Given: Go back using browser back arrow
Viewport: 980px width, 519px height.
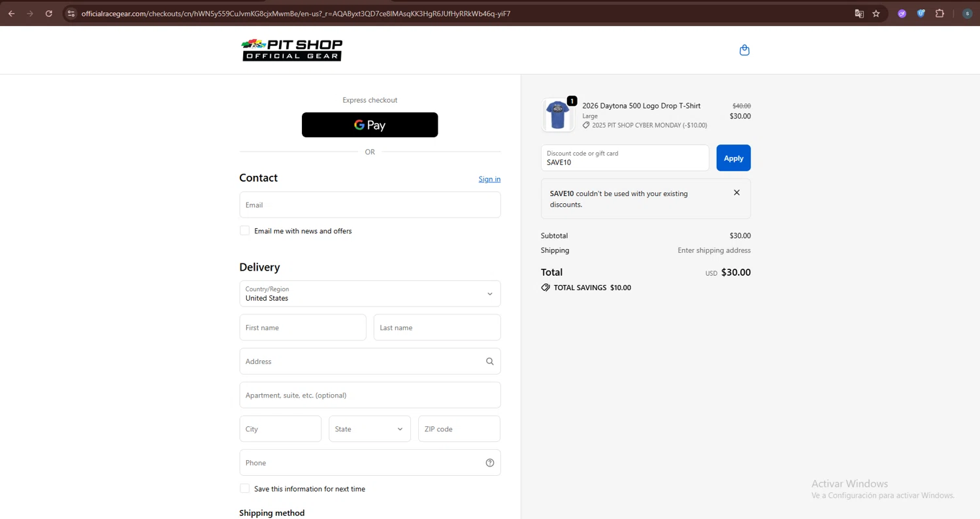Looking at the screenshot, I should point(12,13).
